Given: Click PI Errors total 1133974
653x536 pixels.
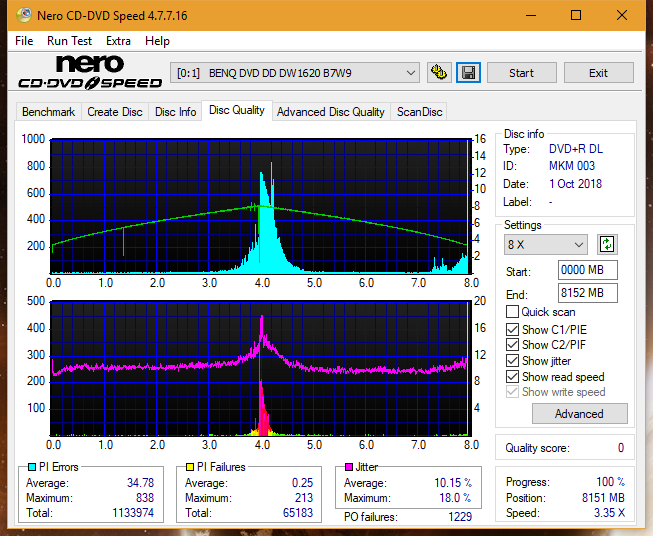Looking at the screenshot, I should (x=133, y=513).
